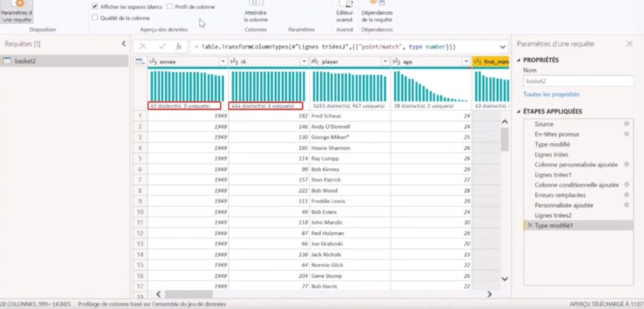This screenshot has height=309, width=644.
Task: Open rk column filter dropdown
Action: pos(304,62)
